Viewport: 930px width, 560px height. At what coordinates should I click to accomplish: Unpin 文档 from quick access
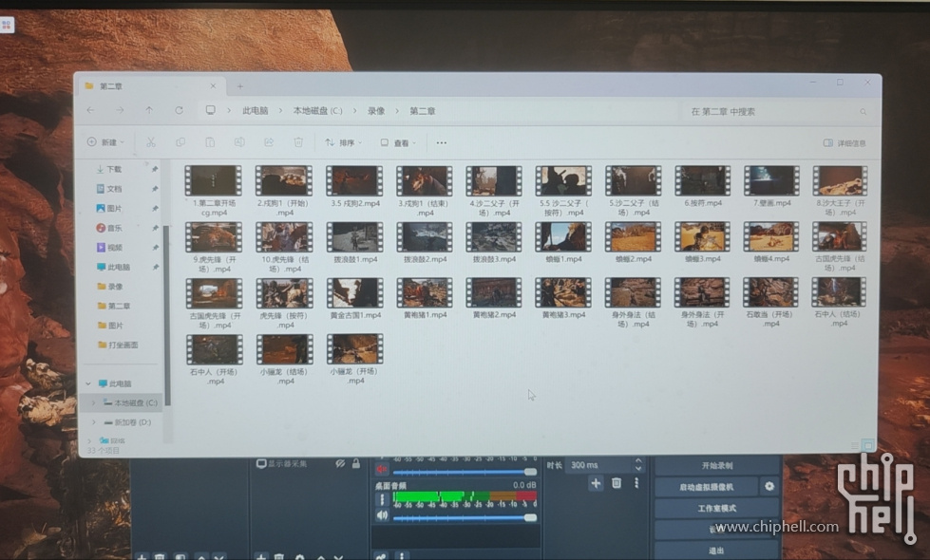click(155, 189)
